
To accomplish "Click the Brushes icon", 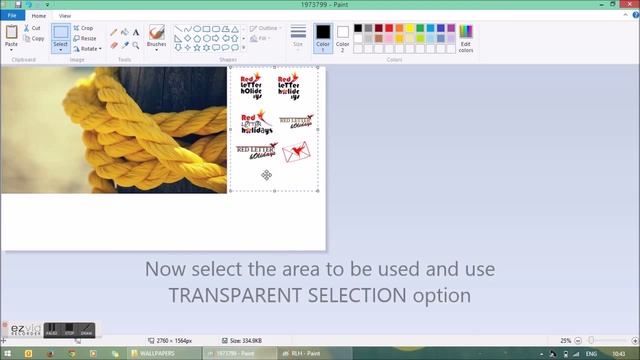I will click(x=156, y=32).
